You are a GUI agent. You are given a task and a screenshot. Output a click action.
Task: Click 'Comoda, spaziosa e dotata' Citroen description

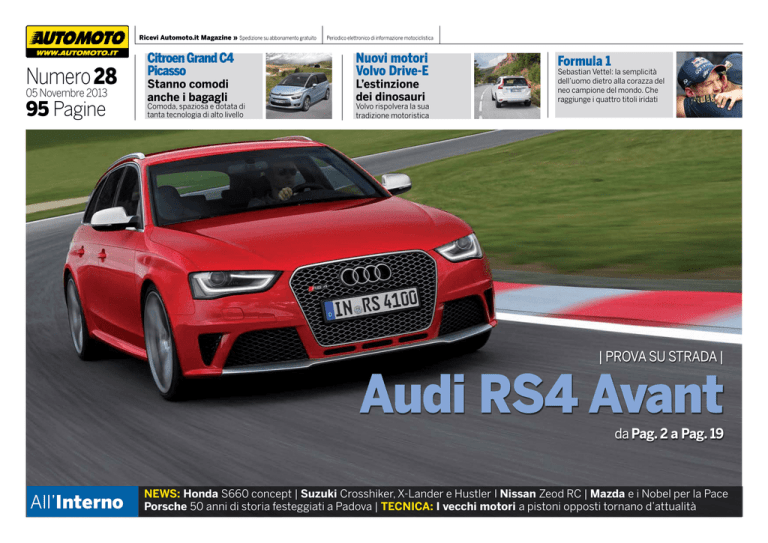(x=196, y=110)
